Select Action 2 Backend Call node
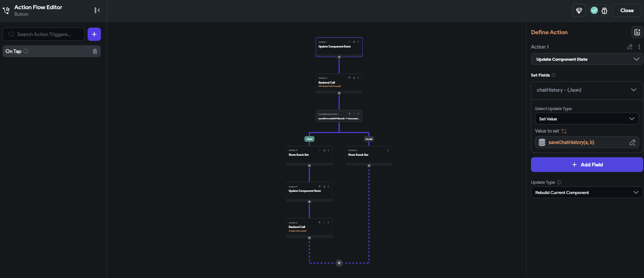 (339, 83)
